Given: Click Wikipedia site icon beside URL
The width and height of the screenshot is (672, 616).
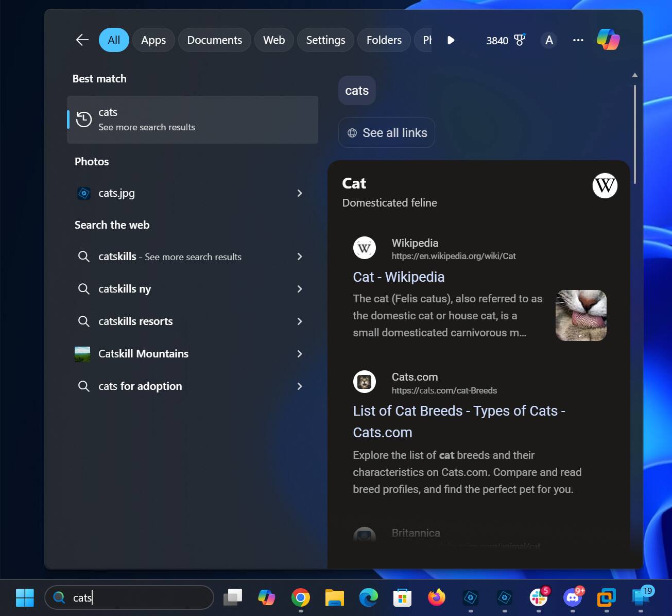Looking at the screenshot, I should pos(365,248).
